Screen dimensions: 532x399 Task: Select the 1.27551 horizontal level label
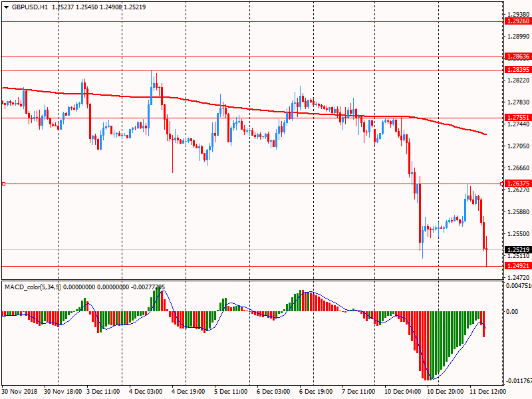click(x=517, y=118)
